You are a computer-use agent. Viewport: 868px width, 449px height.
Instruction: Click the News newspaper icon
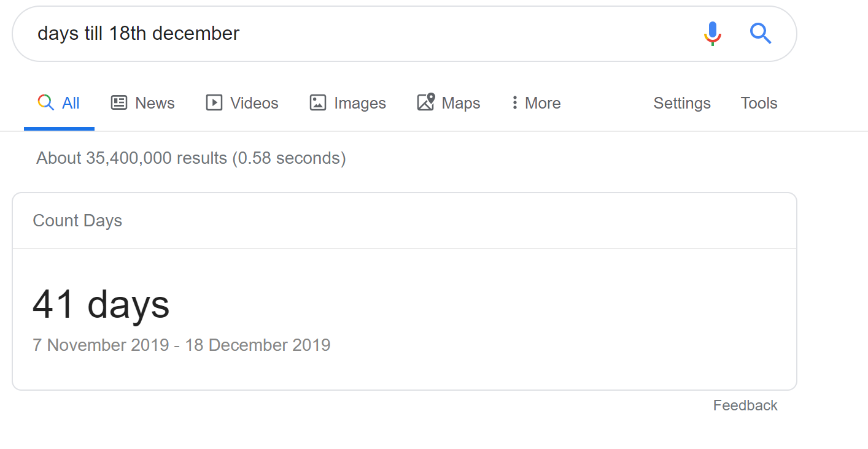tap(119, 102)
